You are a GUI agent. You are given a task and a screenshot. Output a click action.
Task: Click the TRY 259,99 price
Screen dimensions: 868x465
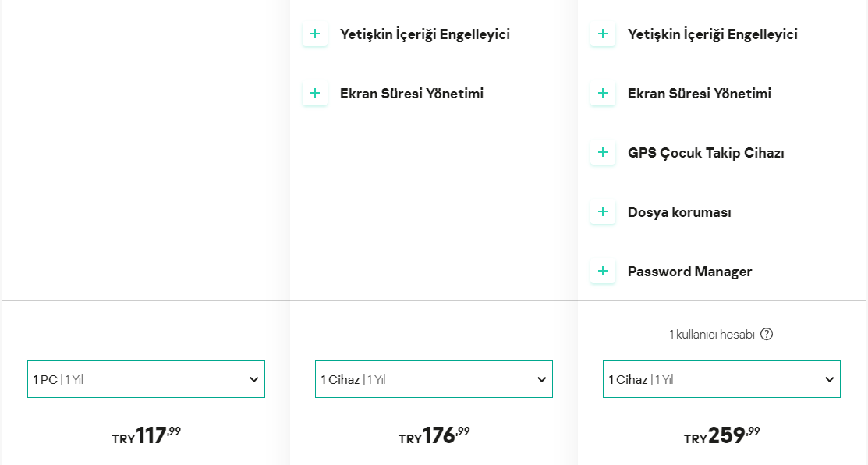(x=722, y=435)
